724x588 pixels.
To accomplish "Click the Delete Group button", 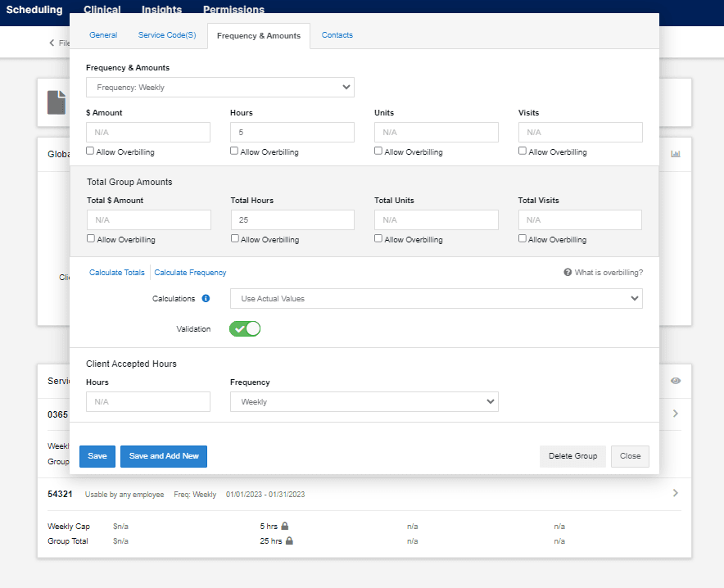I will [x=572, y=456].
